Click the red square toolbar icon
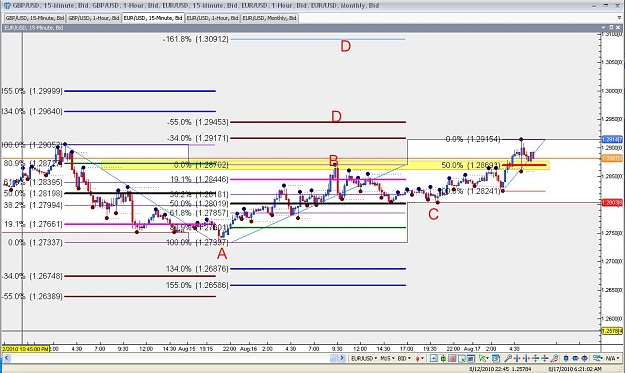Screen dimensions: 625x373 click(452, 358)
